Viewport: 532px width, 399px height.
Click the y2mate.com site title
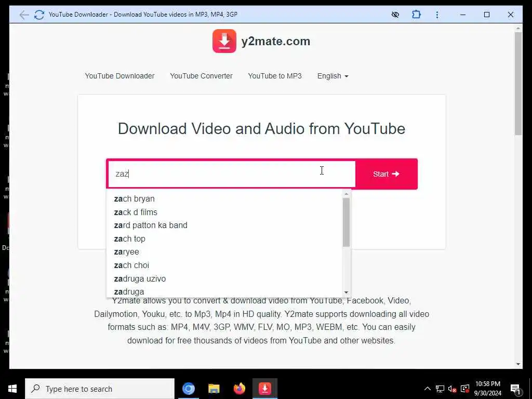click(275, 42)
